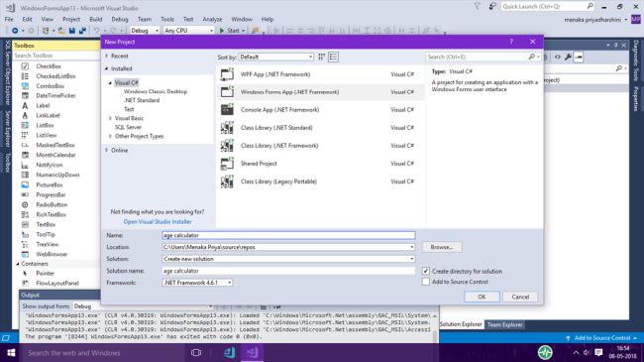Click the PictureBox control icon in Toolbox
This screenshot has height=362, width=644.
point(25,185)
